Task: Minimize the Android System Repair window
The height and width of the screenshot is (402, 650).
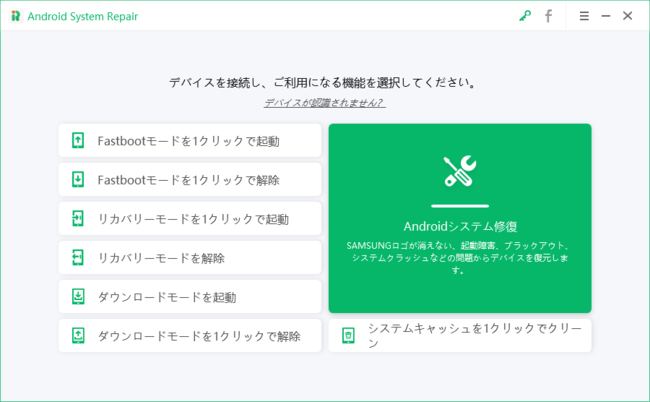Action: click(x=606, y=16)
